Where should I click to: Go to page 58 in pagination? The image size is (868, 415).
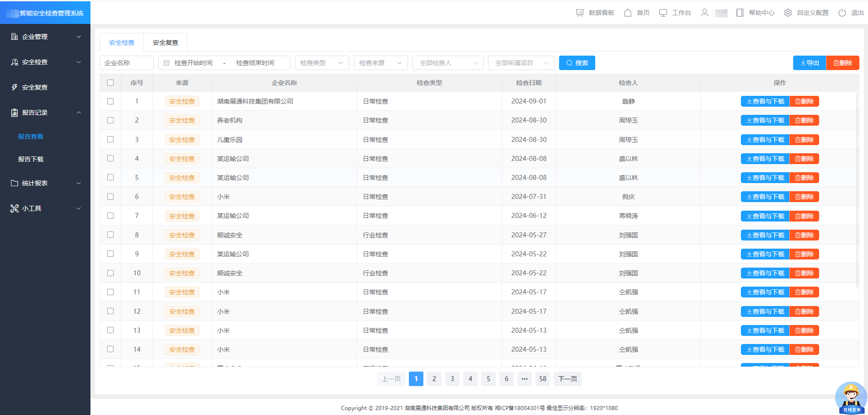[x=542, y=379]
